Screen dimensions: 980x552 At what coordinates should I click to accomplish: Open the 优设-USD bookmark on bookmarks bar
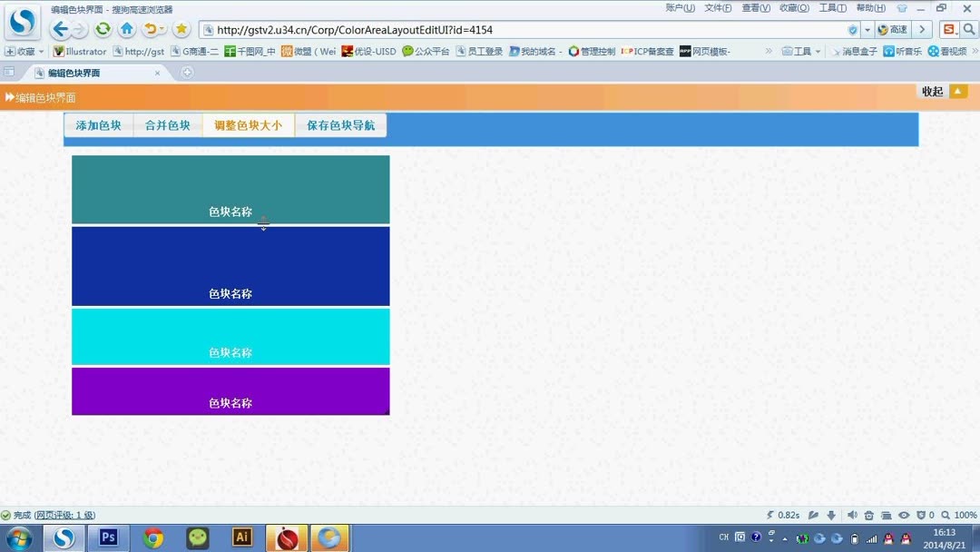pos(368,51)
